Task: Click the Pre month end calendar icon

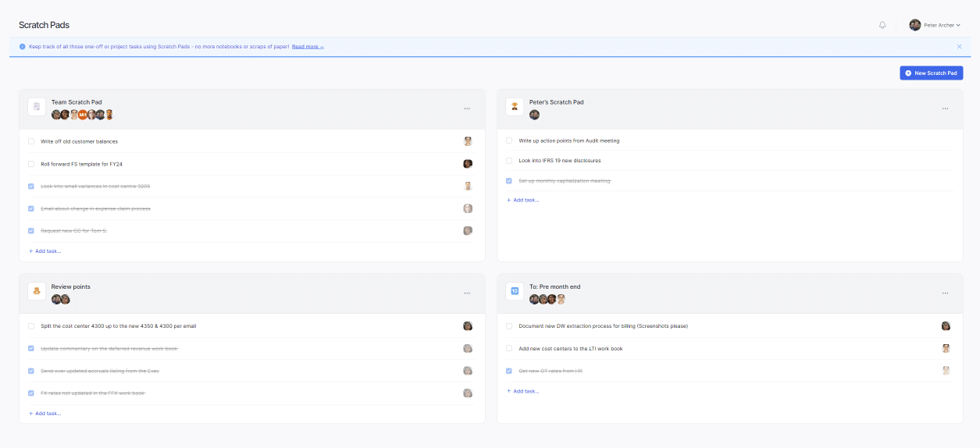Action: click(515, 291)
